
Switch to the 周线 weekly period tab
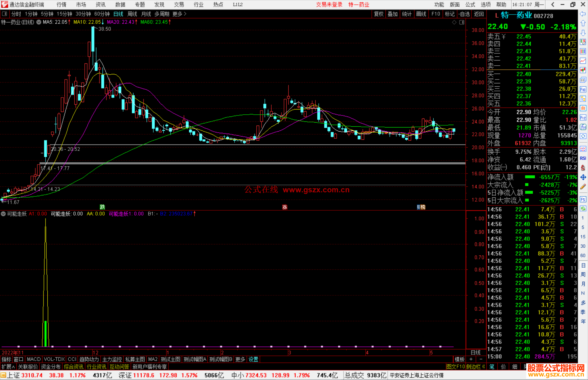coord(132,14)
